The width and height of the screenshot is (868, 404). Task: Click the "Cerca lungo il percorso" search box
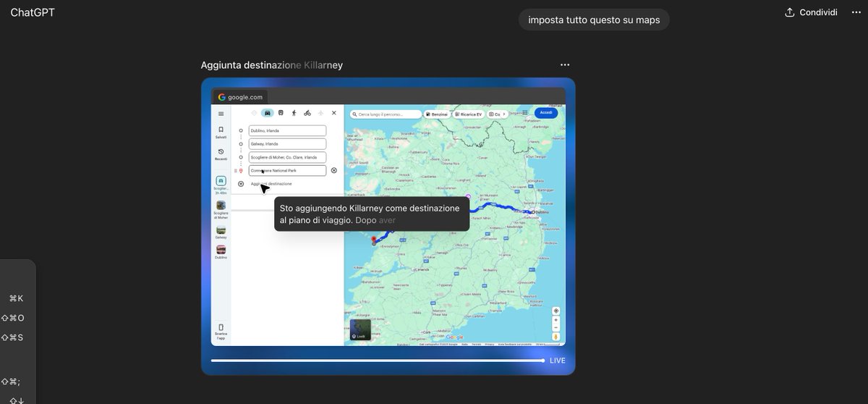[386, 114]
